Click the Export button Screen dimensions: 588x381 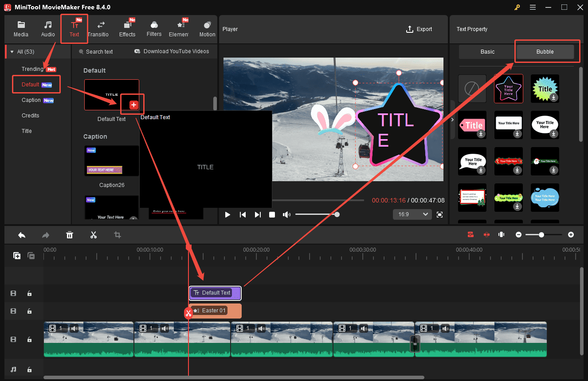coord(419,29)
